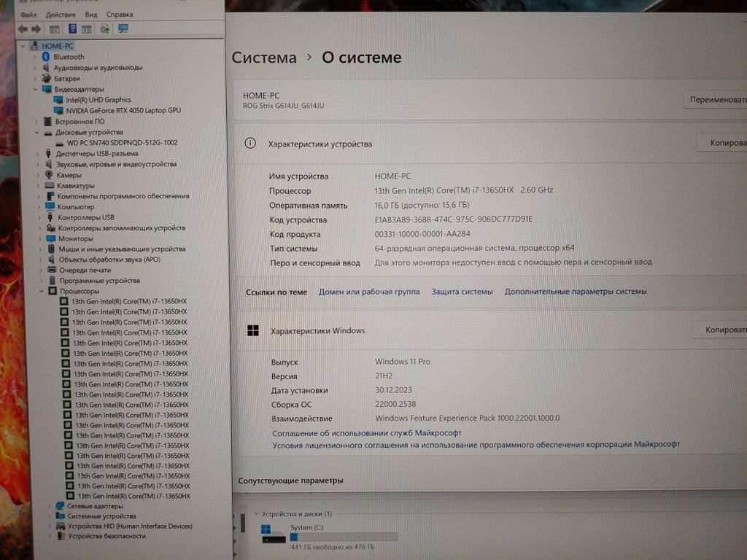Expand the Клавиатуры category

(x=37, y=186)
